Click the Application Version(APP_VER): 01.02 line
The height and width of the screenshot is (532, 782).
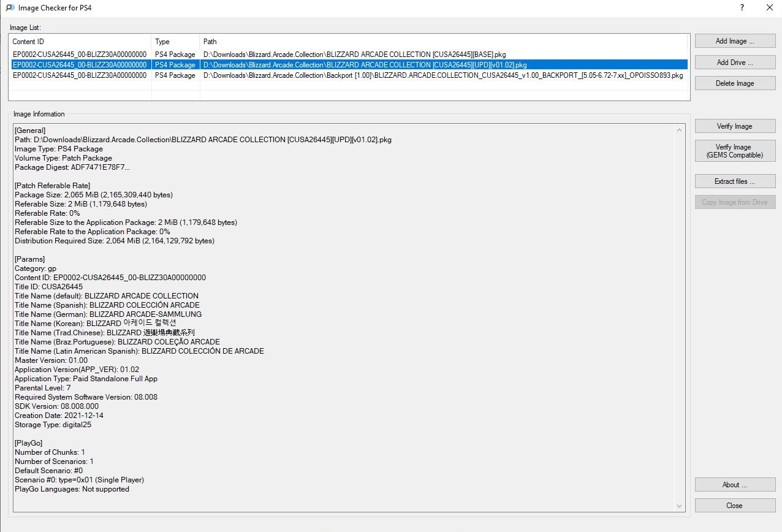pyautogui.click(x=77, y=370)
